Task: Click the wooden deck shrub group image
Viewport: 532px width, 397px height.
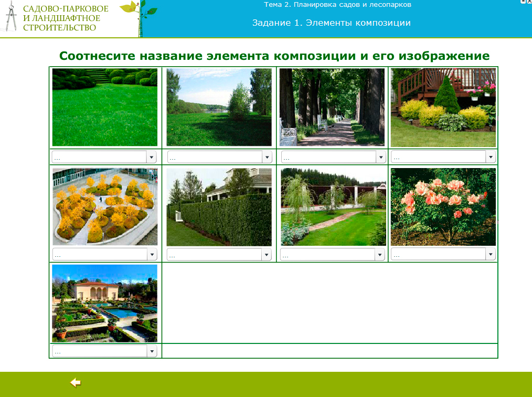Action: click(x=443, y=107)
